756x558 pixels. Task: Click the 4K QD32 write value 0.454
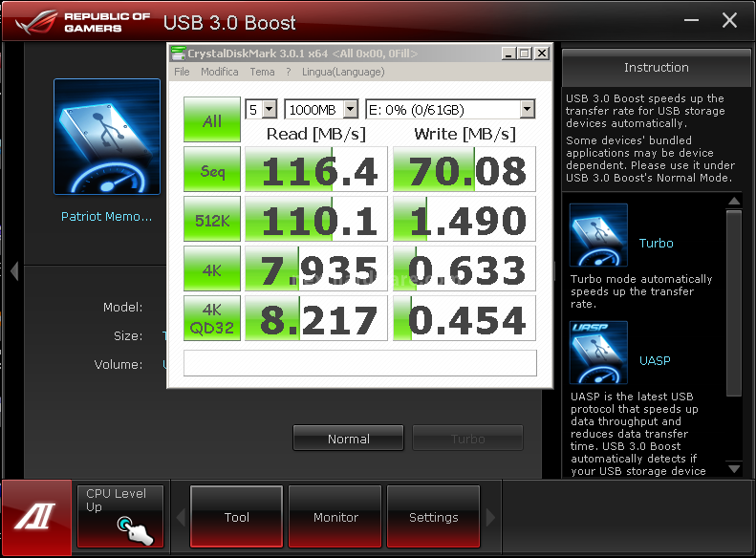pyautogui.click(x=464, y=318)
